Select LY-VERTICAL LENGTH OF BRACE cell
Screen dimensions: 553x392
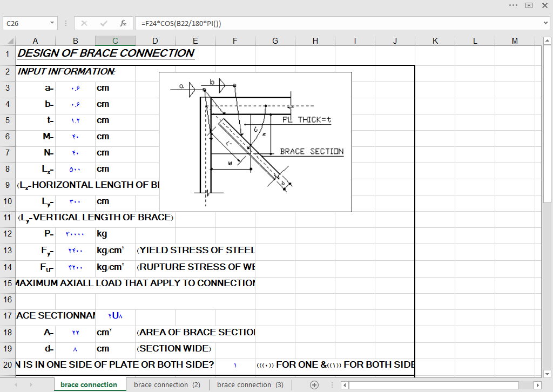point(95,218)
